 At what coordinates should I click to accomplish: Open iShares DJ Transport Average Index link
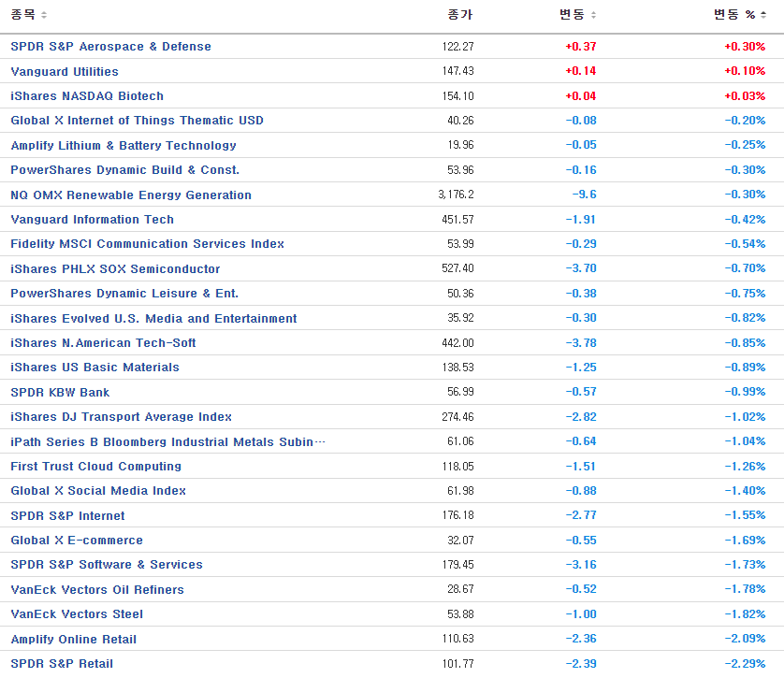pyautogui.click(x=121, y=417)
